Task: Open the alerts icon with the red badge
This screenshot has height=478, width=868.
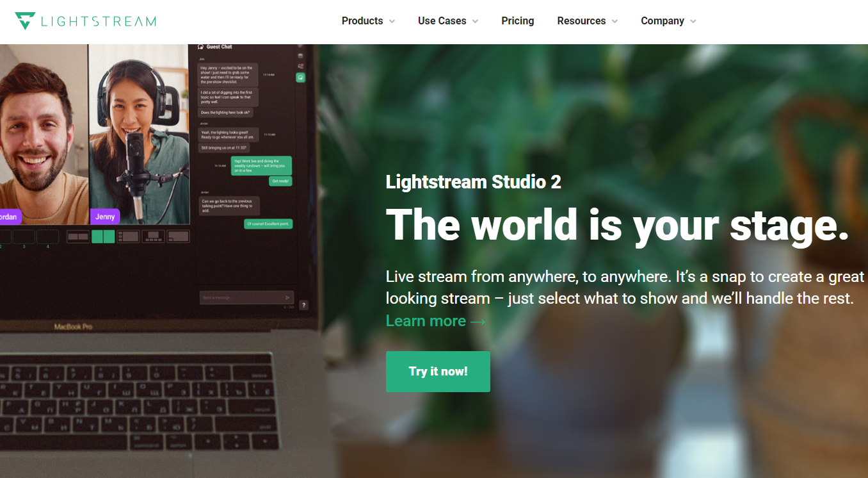Action: tap(300, 65)
